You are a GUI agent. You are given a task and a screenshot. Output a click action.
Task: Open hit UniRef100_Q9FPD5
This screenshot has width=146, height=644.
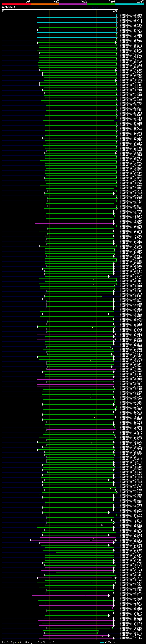point(131,25)
